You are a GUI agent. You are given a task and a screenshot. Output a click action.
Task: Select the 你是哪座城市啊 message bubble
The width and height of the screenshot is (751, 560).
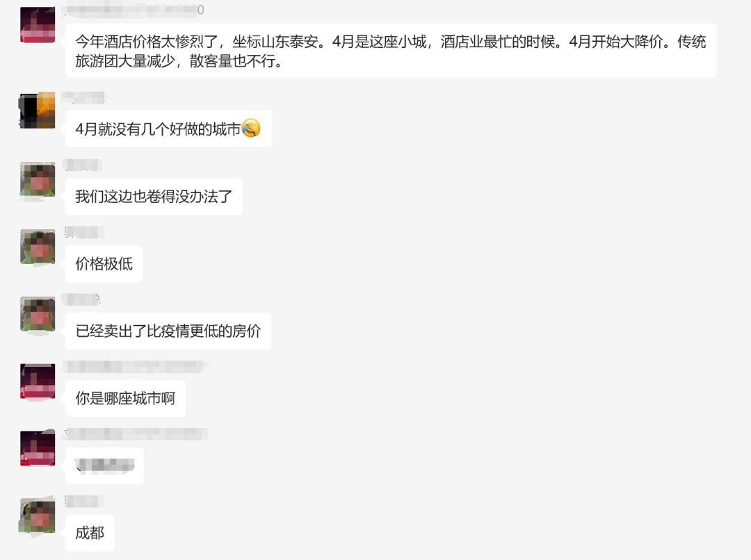125,398
